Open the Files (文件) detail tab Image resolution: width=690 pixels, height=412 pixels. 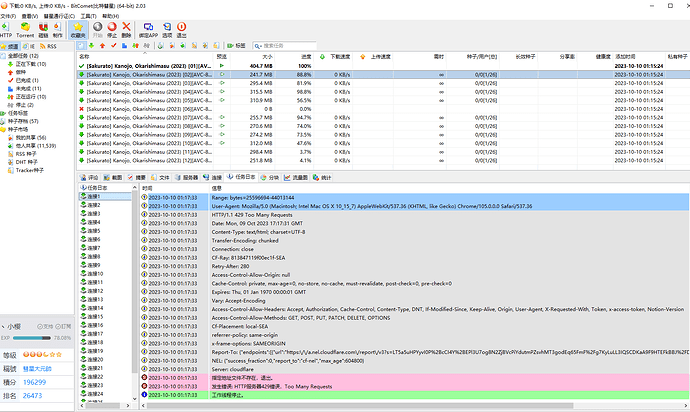pyautogui.click(x=160, y=177)
